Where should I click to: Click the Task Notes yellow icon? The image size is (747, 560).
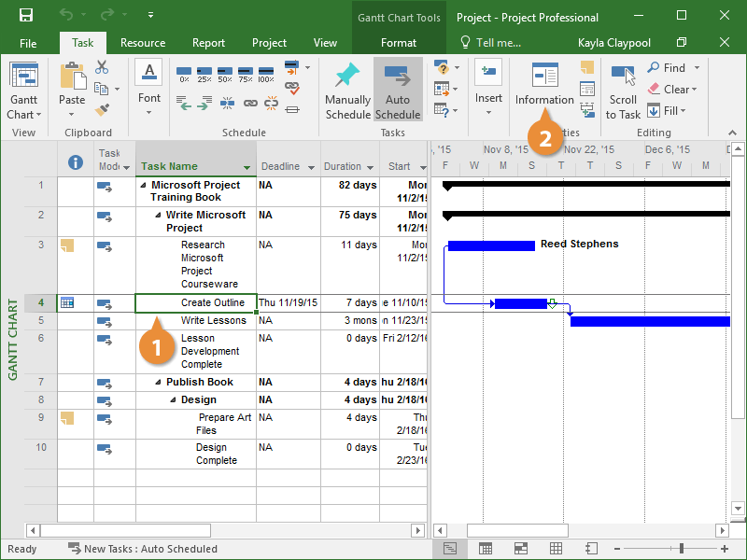tap(586, 67)
